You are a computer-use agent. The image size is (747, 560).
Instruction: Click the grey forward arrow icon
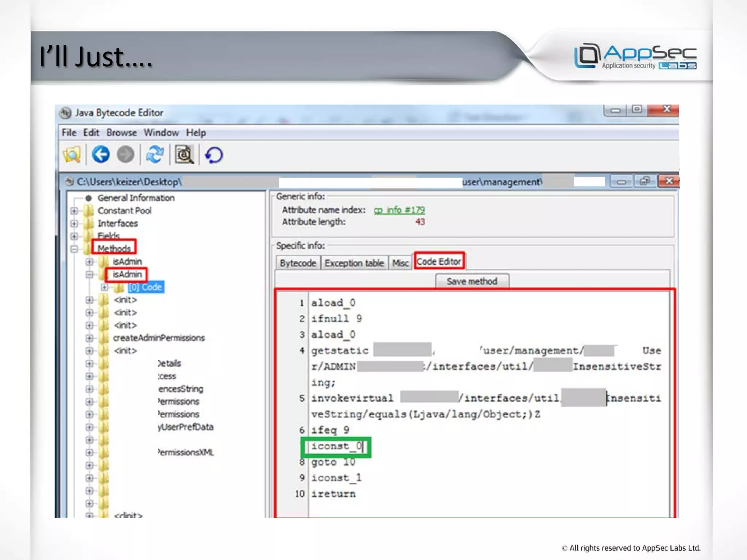(x=125, y=155)
